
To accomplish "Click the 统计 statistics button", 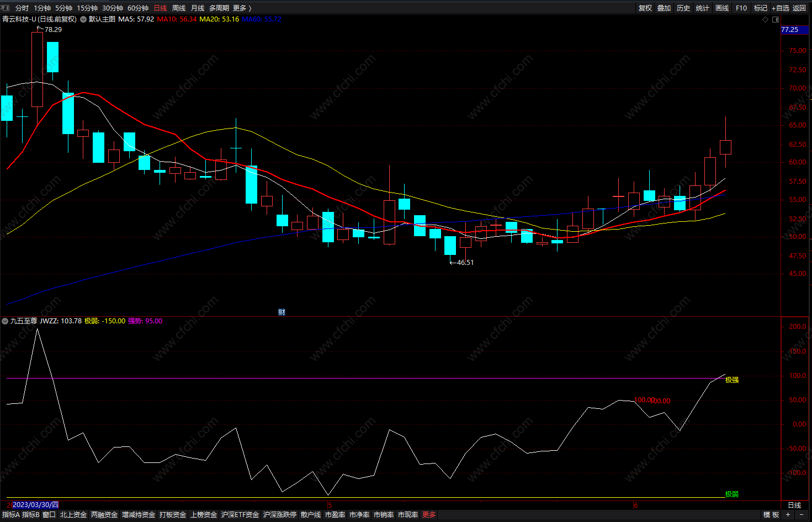I will pyautogui.click(x=703, y=8).
